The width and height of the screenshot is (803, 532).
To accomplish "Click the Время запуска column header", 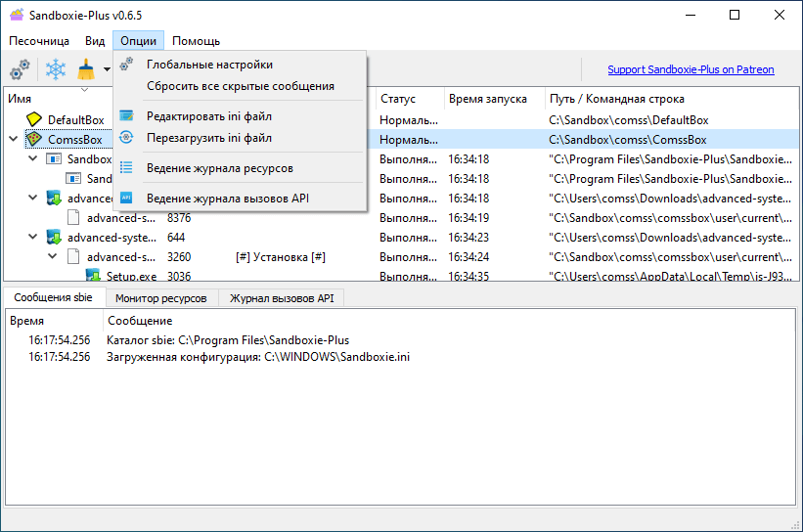I will coord(488,99).
